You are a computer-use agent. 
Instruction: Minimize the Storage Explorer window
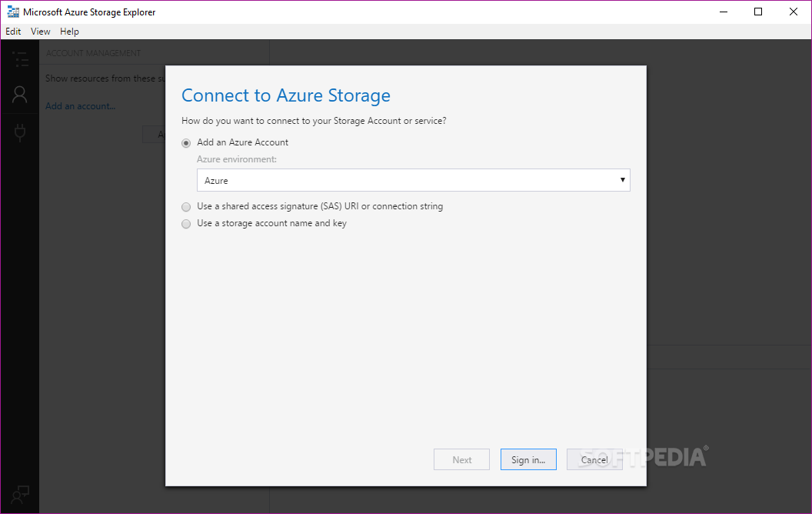point(724,12)
